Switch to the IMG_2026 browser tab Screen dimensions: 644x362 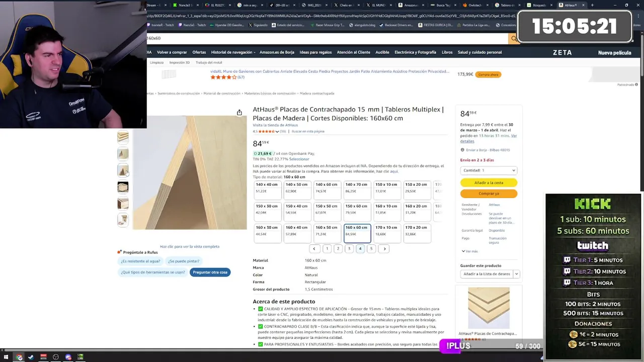click(x=314, y=5)
